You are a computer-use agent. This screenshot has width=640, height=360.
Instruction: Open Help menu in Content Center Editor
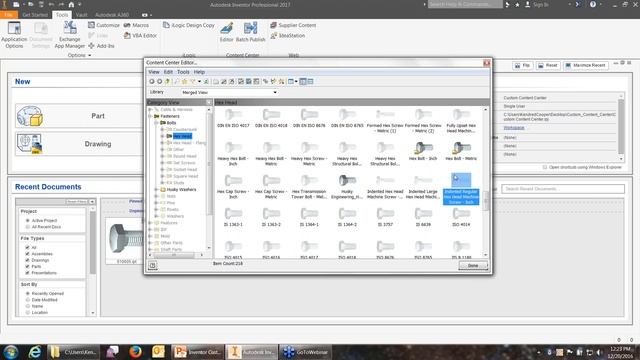pos(199,72)
